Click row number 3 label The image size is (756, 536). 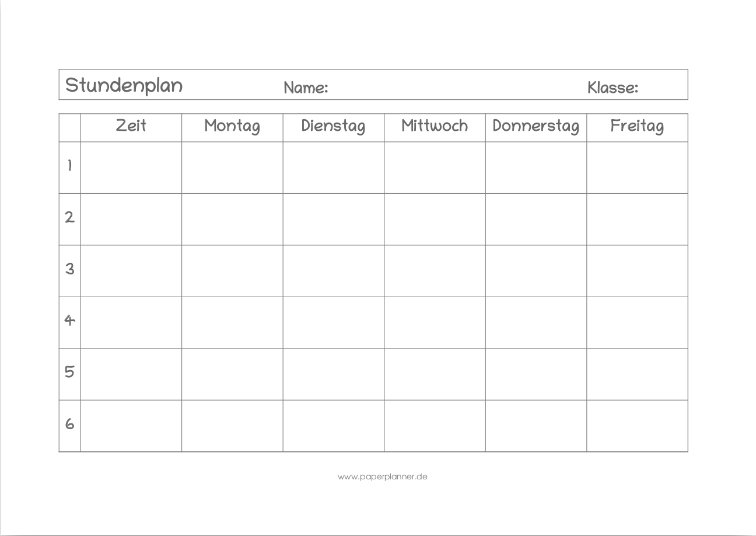coord(70,269)
